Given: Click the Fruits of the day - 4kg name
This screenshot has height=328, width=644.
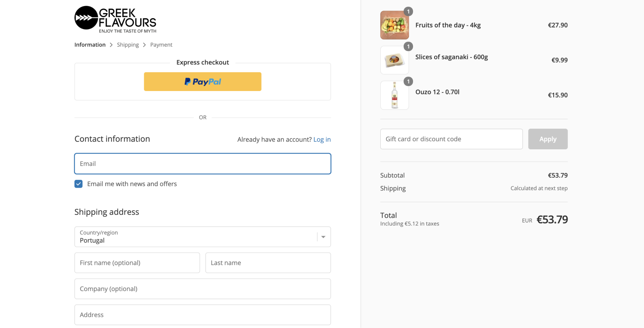Looking at the screenshot, I should 448,25.
